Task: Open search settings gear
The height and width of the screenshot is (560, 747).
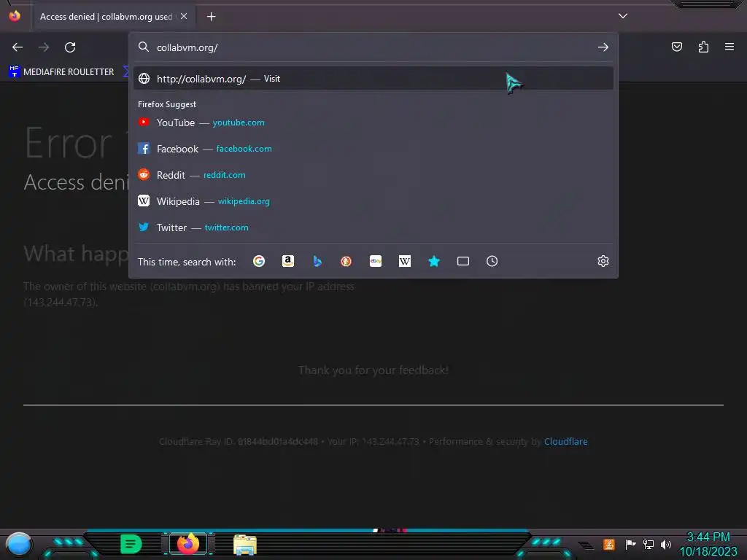Action: [x=603, y=261]
